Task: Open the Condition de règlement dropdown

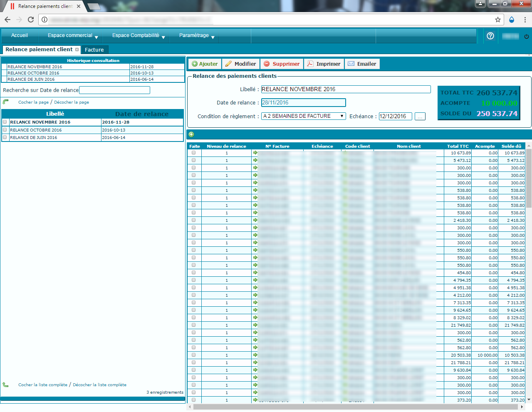Action: 304,116
